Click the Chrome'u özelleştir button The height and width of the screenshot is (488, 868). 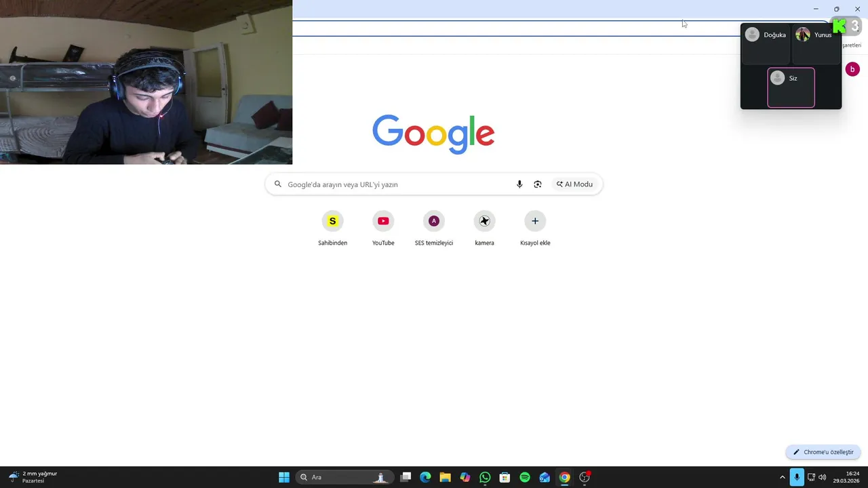[823, 452]
